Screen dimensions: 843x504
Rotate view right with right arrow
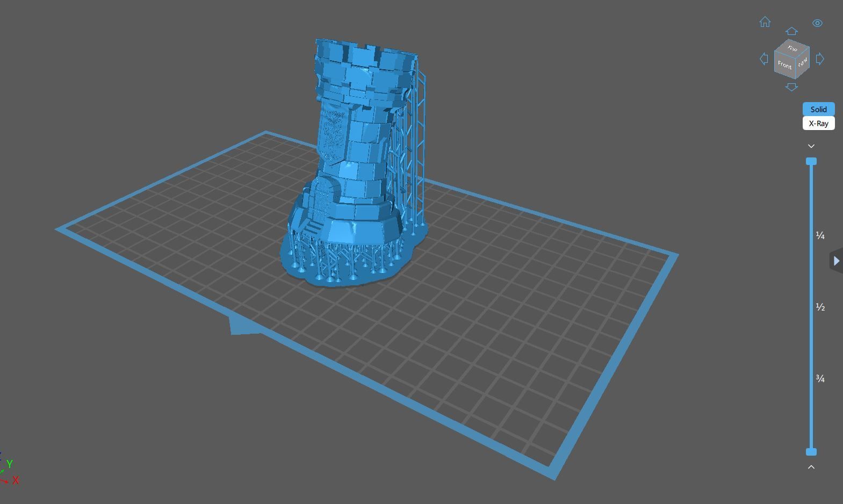(820, 59)
